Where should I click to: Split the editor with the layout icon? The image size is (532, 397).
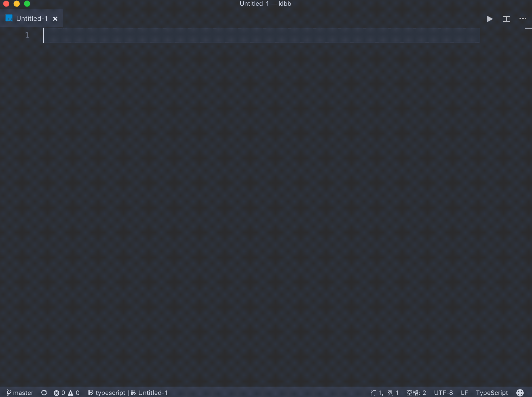tap(506, 19)
